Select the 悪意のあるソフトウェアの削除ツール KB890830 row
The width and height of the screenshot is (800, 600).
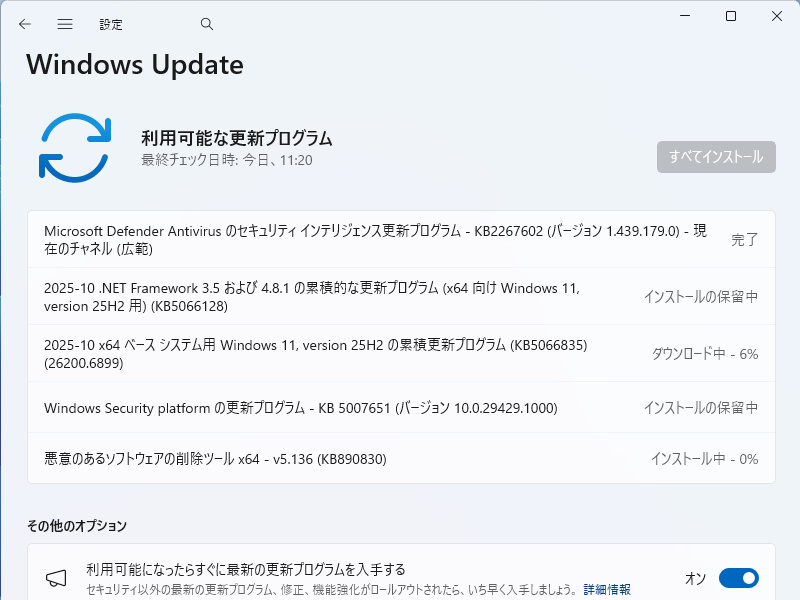[x=402, y=458]
